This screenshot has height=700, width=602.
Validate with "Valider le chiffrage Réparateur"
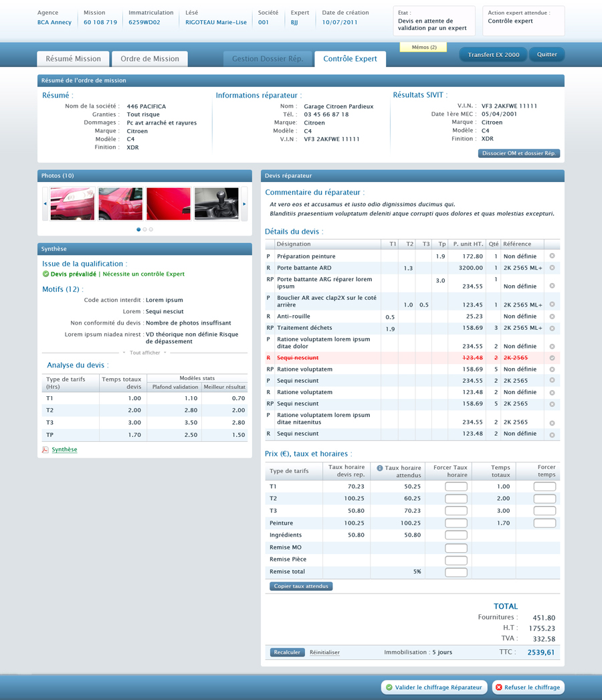433,687
